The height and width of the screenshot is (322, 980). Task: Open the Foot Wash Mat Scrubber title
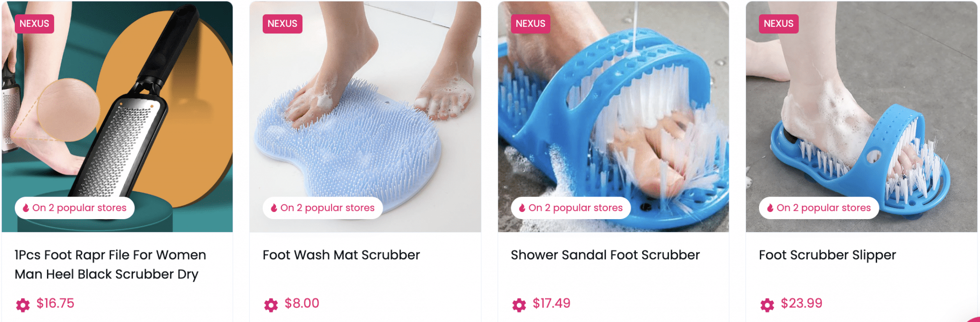point(341,255)
